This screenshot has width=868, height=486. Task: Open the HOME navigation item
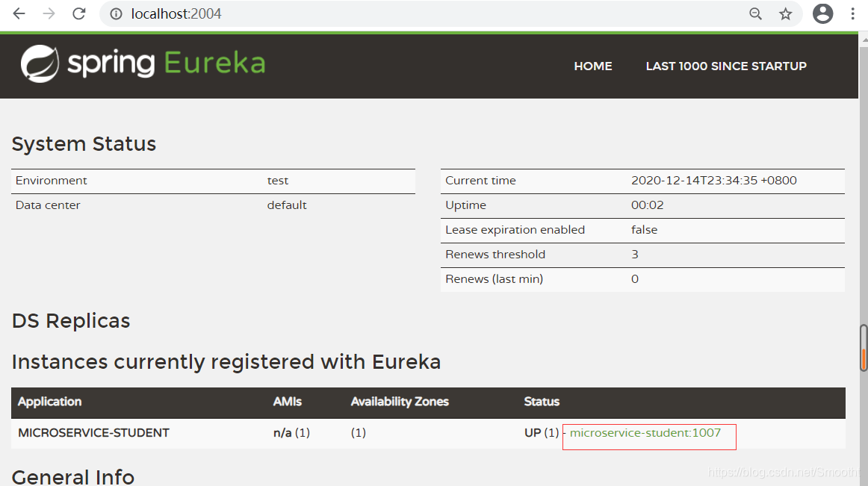tap(593, 66)
